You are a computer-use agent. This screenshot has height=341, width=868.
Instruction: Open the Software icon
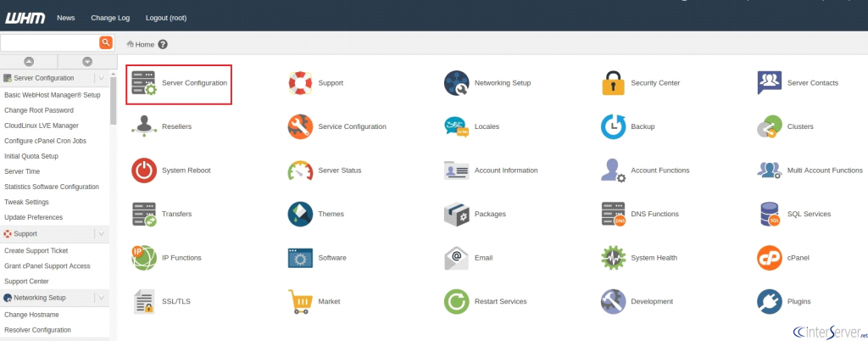(300, 258)
